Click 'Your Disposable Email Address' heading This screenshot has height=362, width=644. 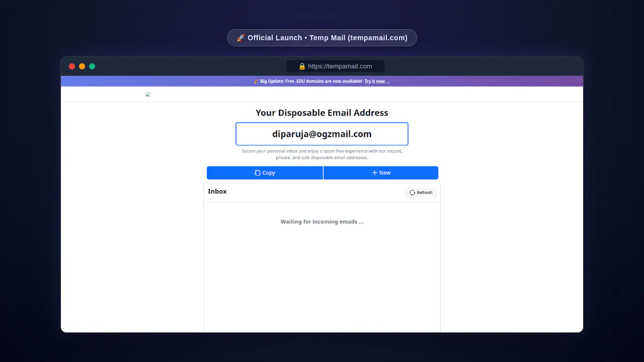pos(322,113)
